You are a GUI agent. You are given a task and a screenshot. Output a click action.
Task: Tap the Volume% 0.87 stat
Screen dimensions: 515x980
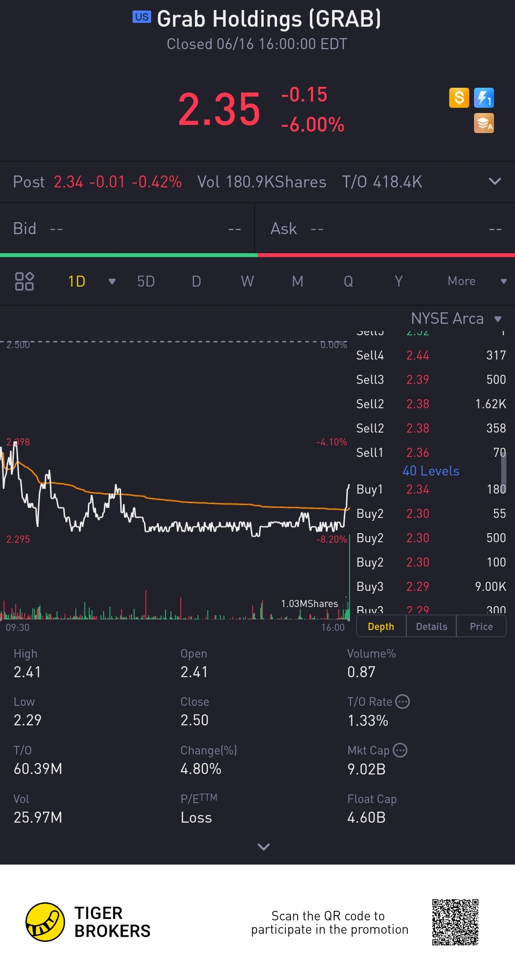(x=371, y=663)
